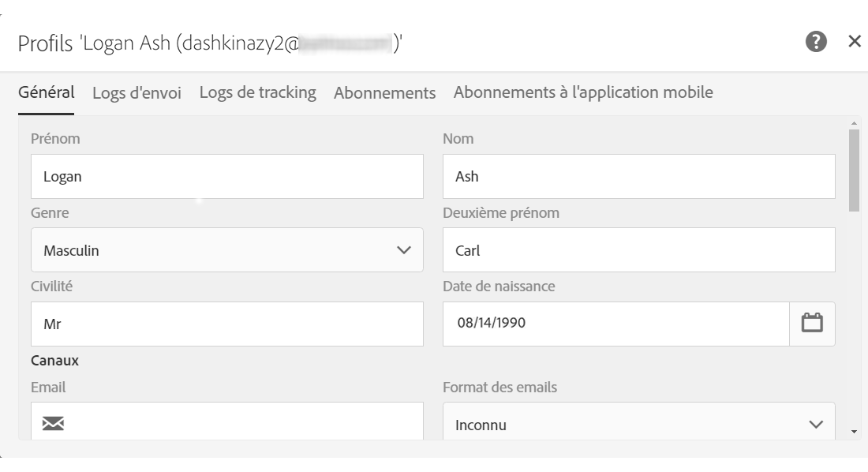Click into the Email input field

237,423
